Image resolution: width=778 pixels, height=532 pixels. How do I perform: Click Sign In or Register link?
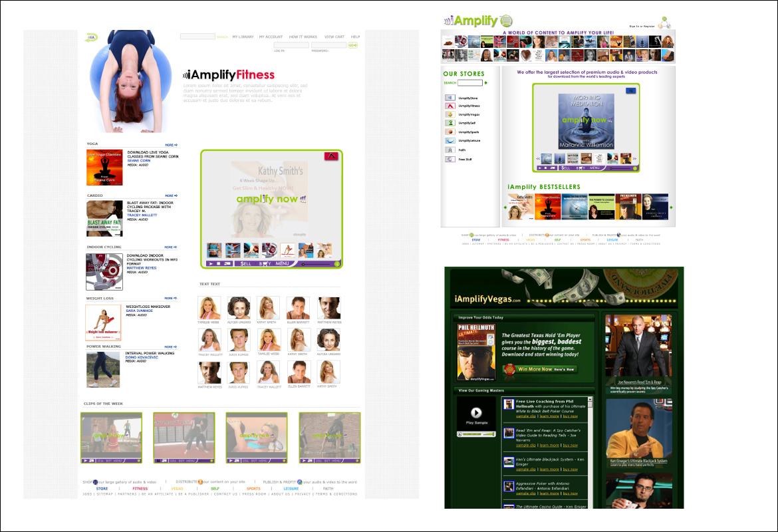(642, 27)
